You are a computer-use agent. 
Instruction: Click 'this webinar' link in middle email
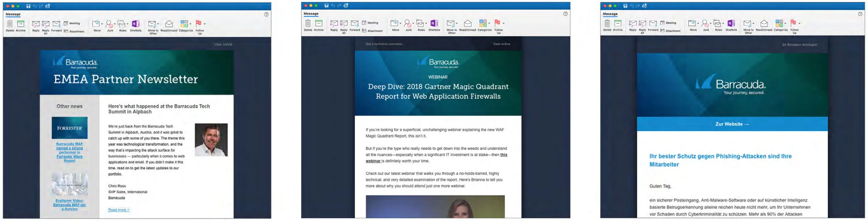tap(437, 158)
